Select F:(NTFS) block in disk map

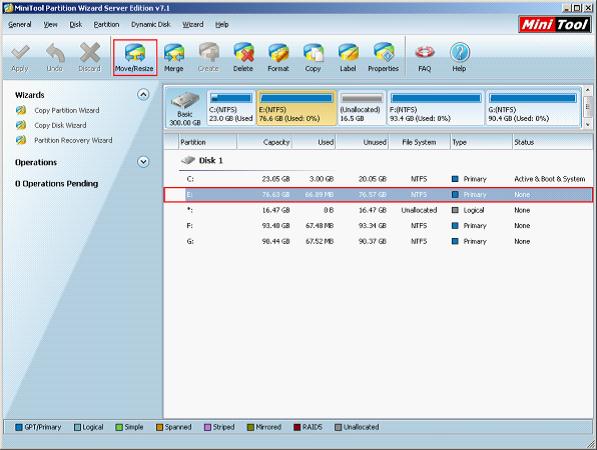point(436,108)
